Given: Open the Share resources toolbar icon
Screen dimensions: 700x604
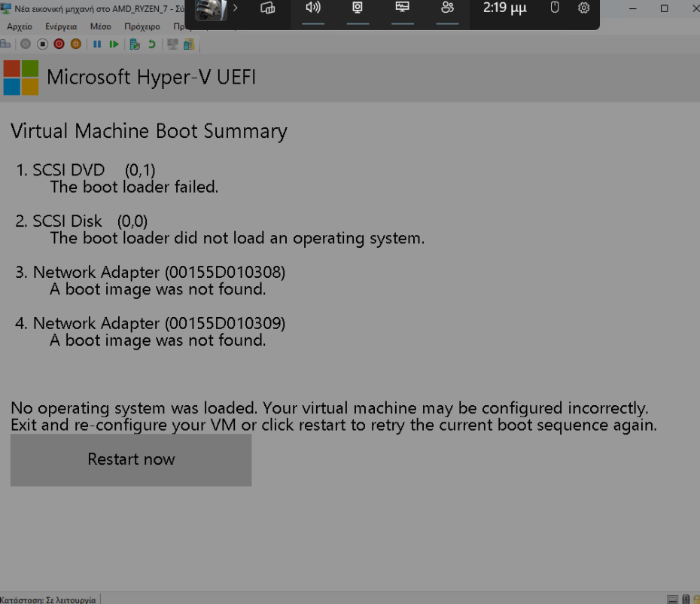Looking at the screenshot, I should coord(189,44).
